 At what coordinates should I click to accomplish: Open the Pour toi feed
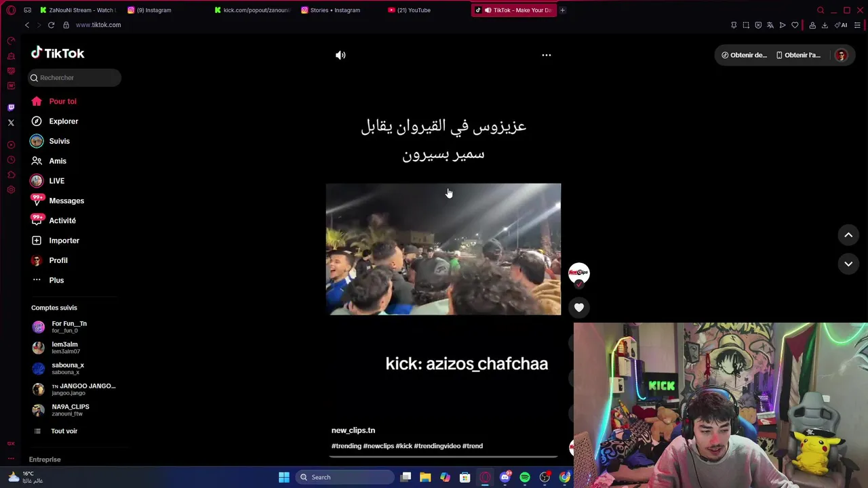coord(54,101)
